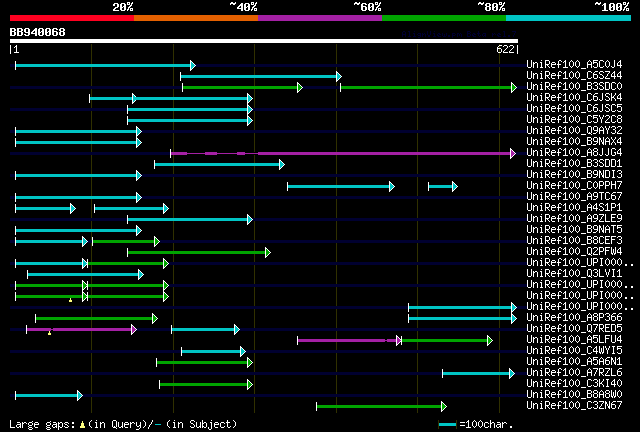
Task: Open the UniRef100_C6JSK4 label
Action: click(574, 97)
